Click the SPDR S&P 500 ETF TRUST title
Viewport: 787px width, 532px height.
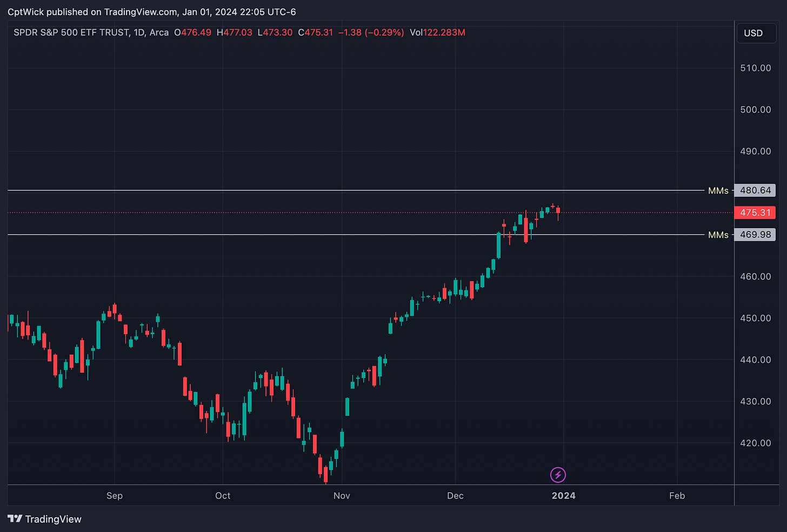coord(71,32)
